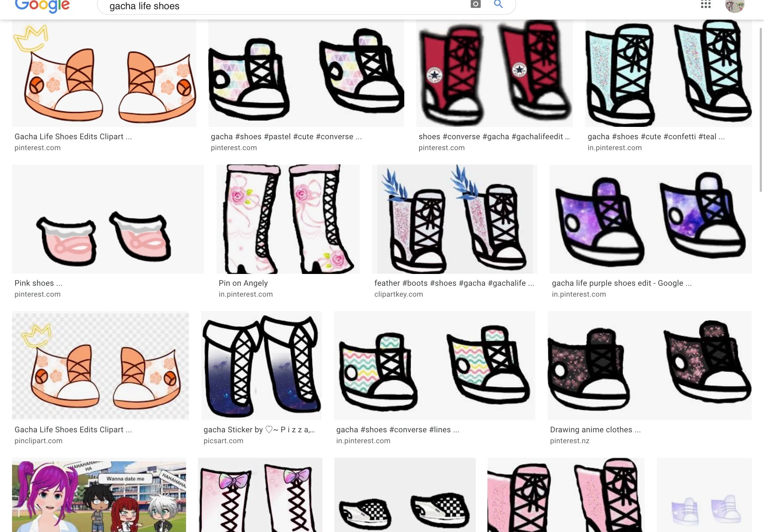Click the gacha life shoes search field
The image size is (764, 532).
tap(283, 6)
